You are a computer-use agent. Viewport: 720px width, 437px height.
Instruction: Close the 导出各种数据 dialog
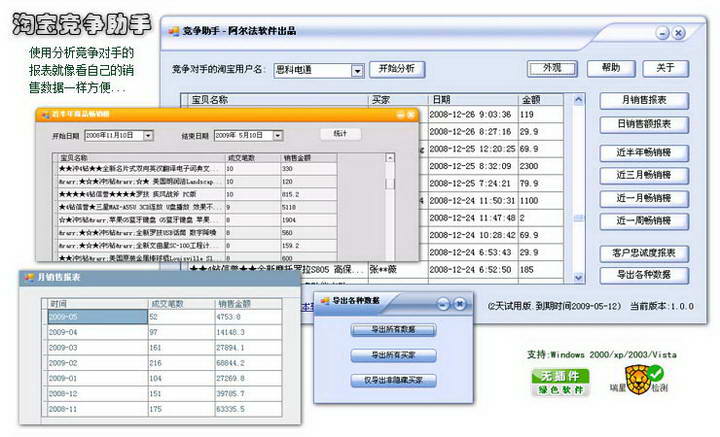[460, 302]
